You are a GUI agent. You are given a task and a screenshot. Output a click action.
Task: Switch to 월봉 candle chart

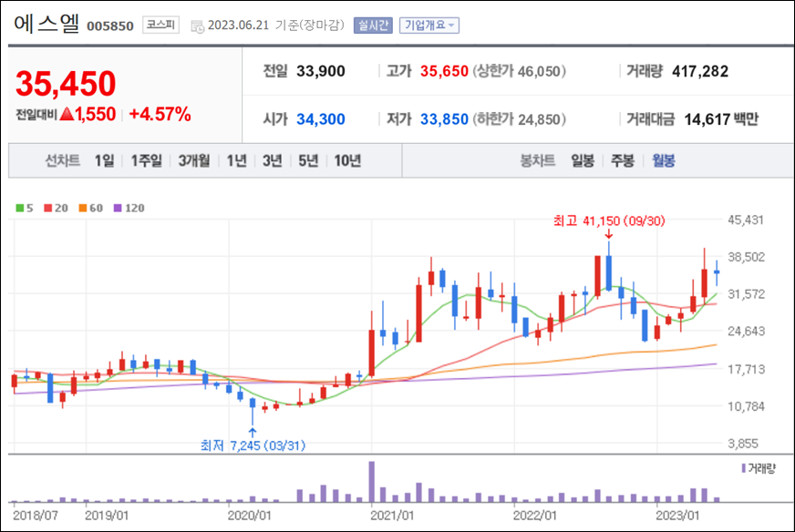coord(663,160)
